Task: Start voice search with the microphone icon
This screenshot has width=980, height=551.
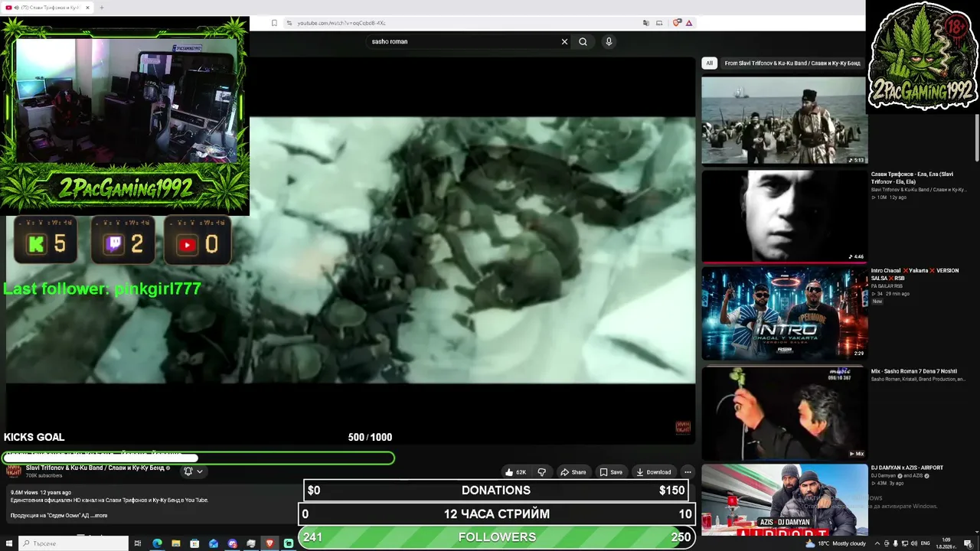Action: (x=609, y=41)
